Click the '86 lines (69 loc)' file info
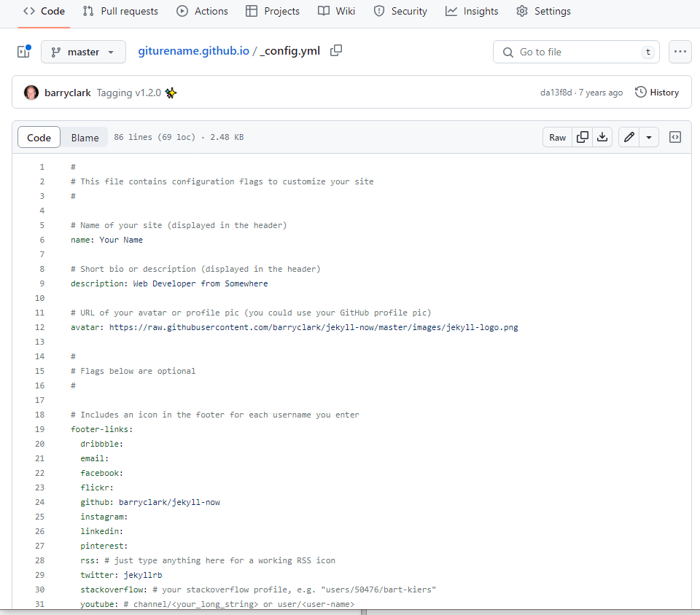 155,138
